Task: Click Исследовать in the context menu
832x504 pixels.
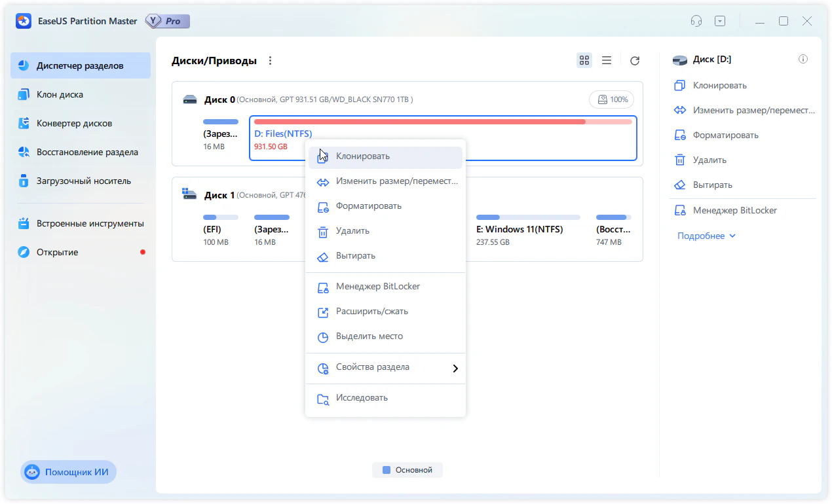Action: (x=362, y=398)
